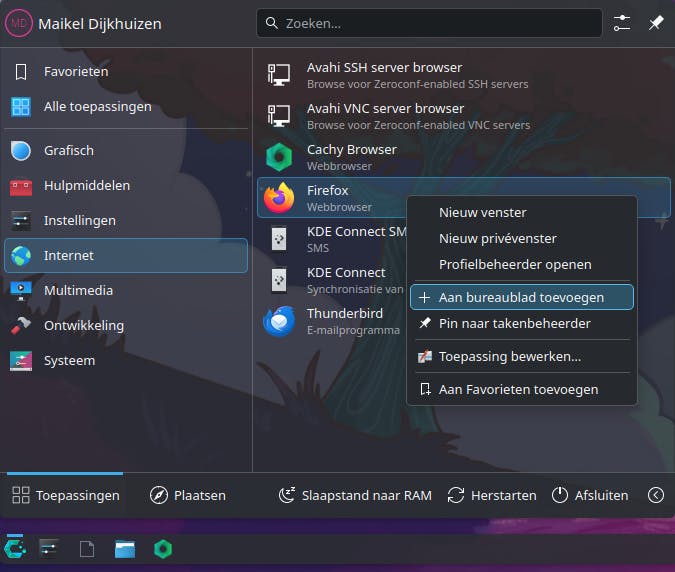Image resolution: width=675 pixels, height=572 pixels.
Task: Open System Settings icon in taskbar
Action: tap(49, 549)
